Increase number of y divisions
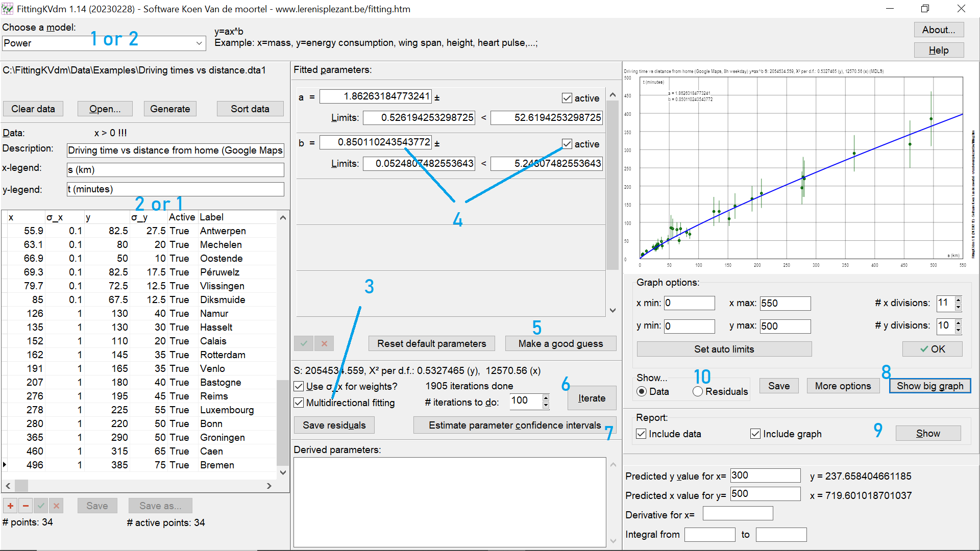This screenshot has width=980, height=551. point(958,322)
